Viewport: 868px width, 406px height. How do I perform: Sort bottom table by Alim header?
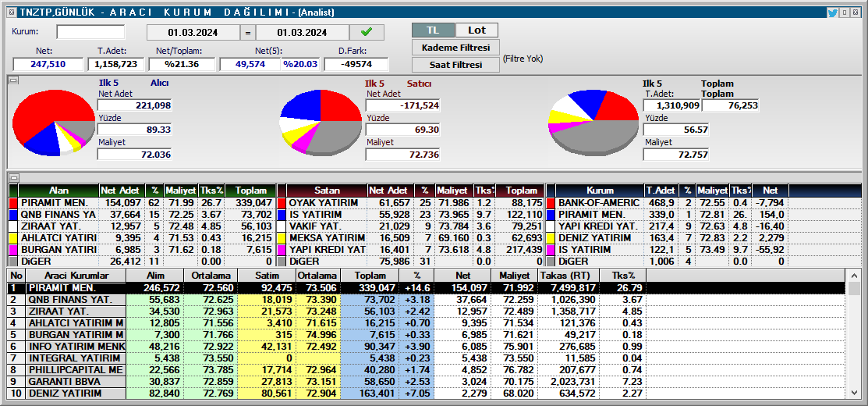point(154,276)
